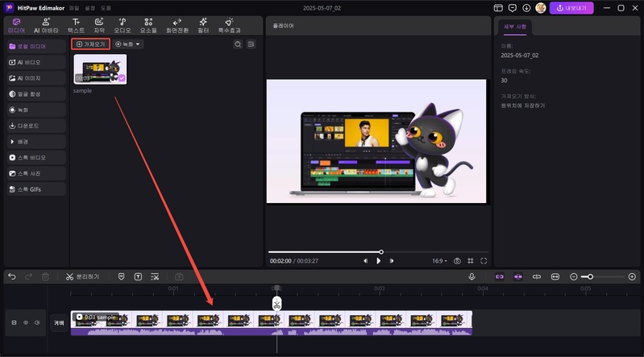Search media with magnifier icon
This screenshot has width=644, height=357.
click(x=238, y=44)
